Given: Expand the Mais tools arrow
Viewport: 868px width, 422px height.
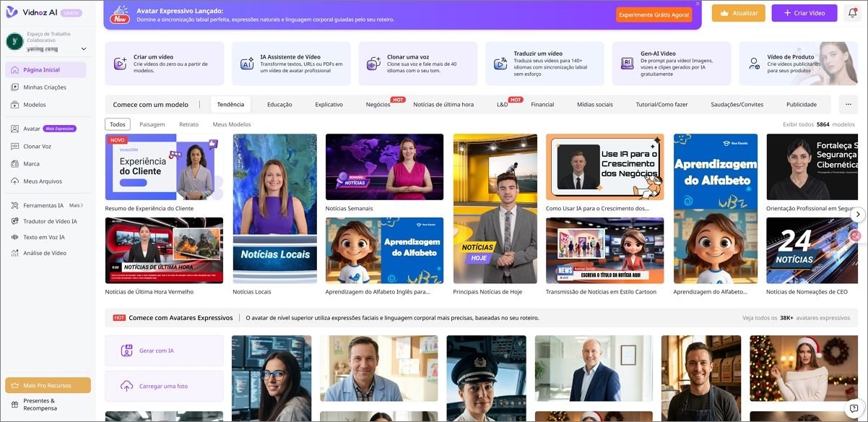Looking at the screenshot, I should point(76,205).
